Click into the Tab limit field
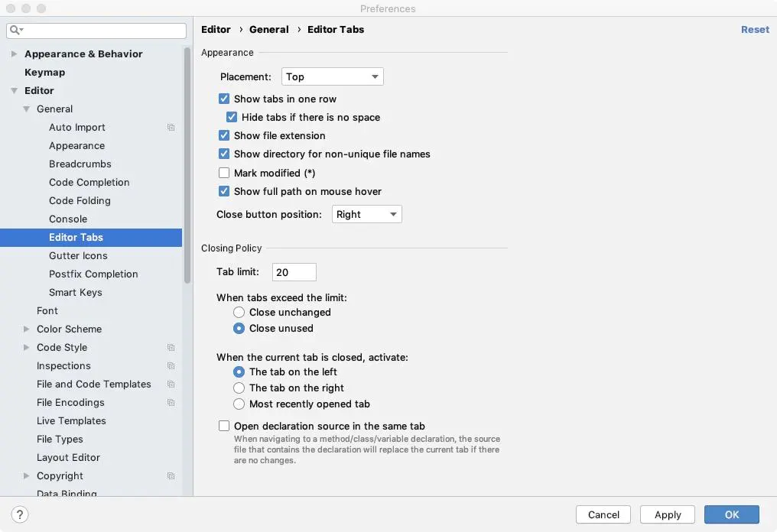 pos(294,272)
